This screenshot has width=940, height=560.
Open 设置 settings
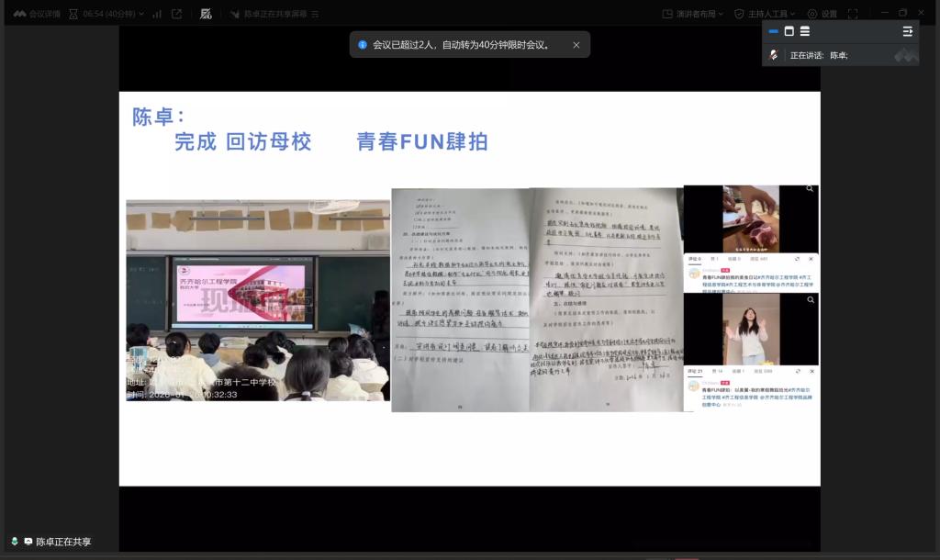pos(822,14)
